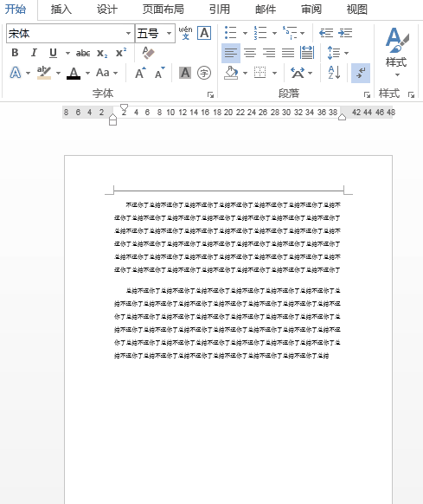Open the 页面布局 ribbon tab
423x504 pixels.
[163, 10]
